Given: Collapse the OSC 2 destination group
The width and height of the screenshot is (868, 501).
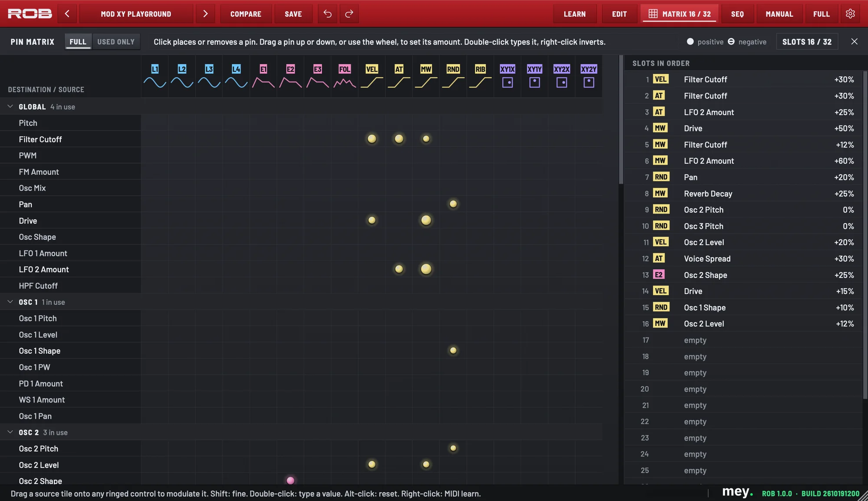Looking at the screenshot, I should (x=10, y=432).
